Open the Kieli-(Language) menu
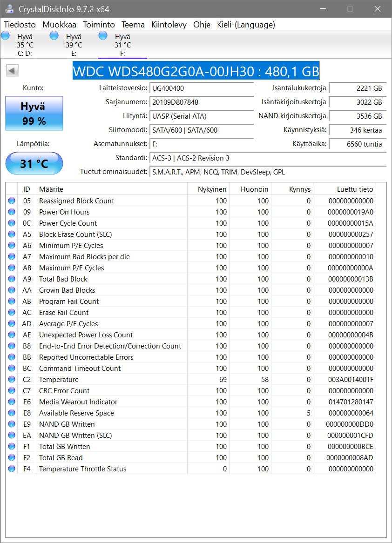Screen dimensions: 392x543 (246, 25)
